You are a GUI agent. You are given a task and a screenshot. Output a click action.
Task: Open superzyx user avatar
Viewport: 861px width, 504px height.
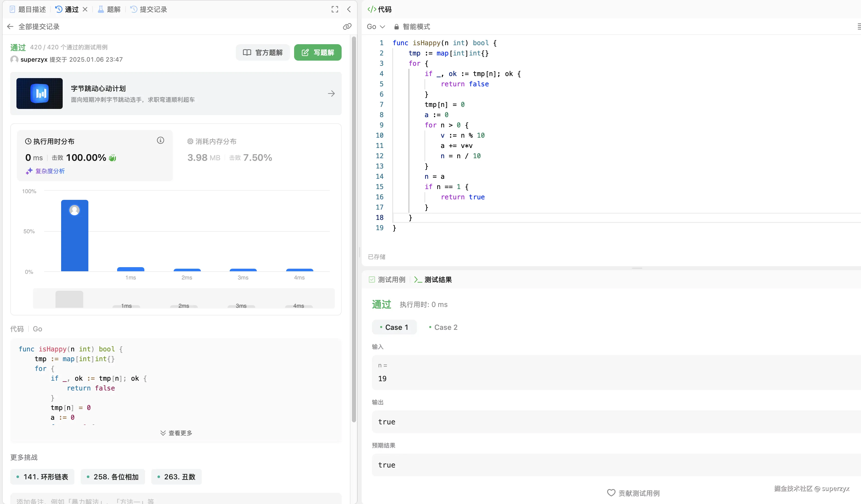[14, 59]
